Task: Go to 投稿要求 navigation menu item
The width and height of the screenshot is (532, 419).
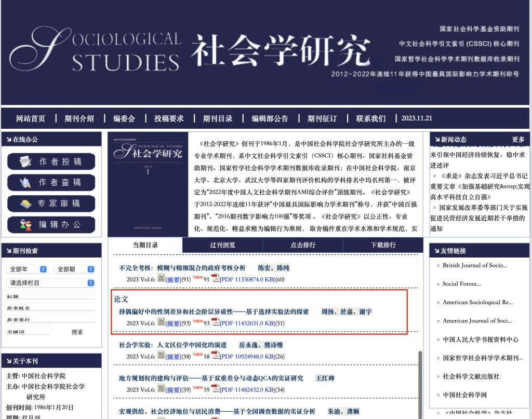Action: tap(169, 118)
